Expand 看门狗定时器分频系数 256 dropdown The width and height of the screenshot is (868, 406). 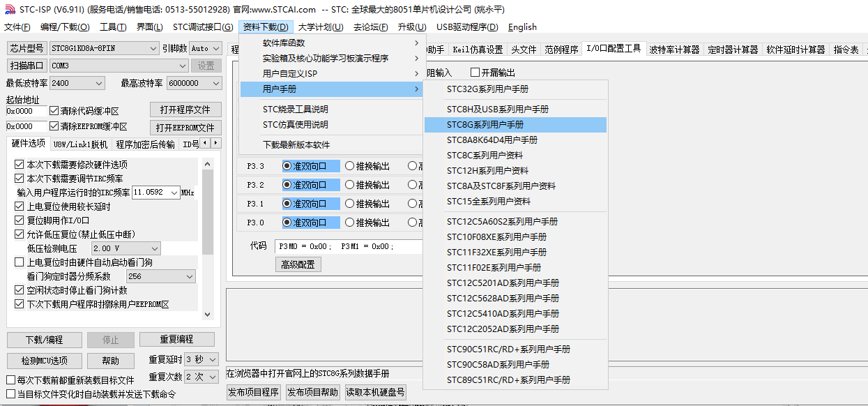190,277
